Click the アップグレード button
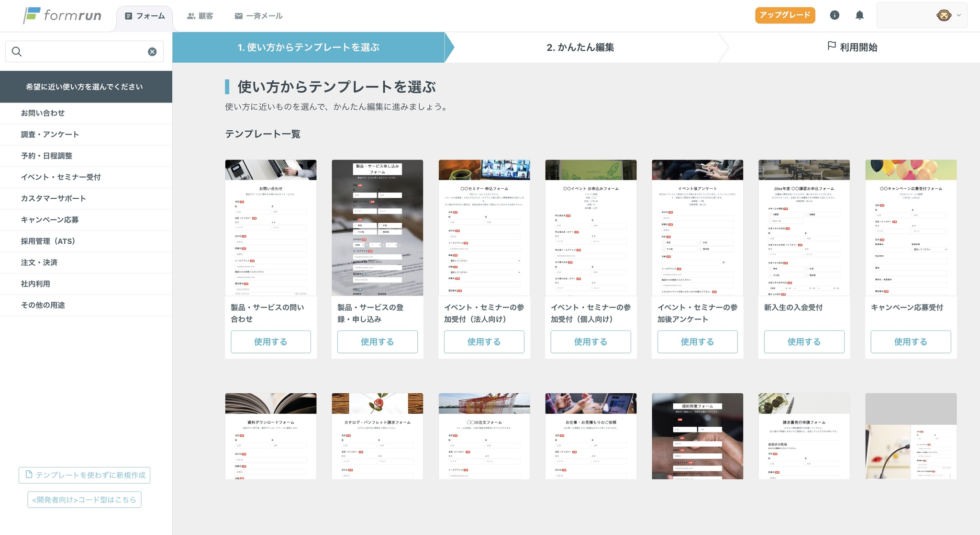980x535 pixels. (x=785, y=15)
